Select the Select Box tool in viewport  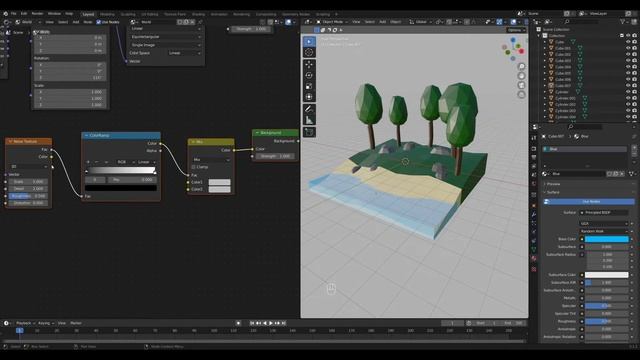click(309, 41)
